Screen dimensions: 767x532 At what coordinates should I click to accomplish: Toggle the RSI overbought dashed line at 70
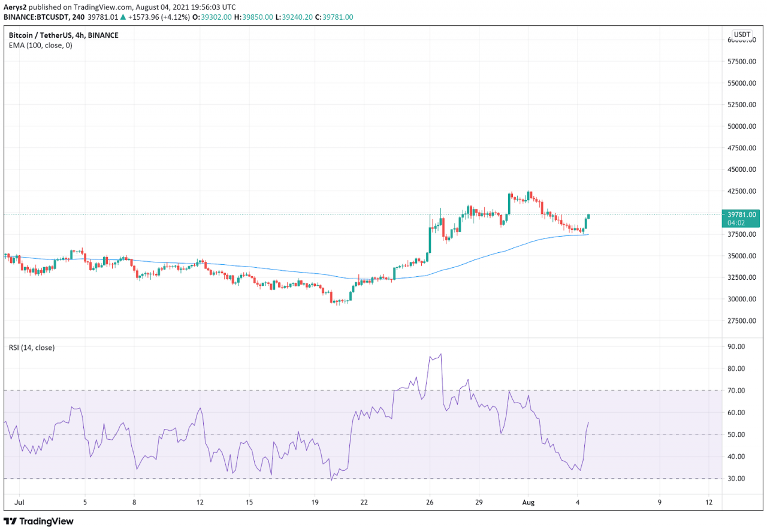[x=360, y=390]
